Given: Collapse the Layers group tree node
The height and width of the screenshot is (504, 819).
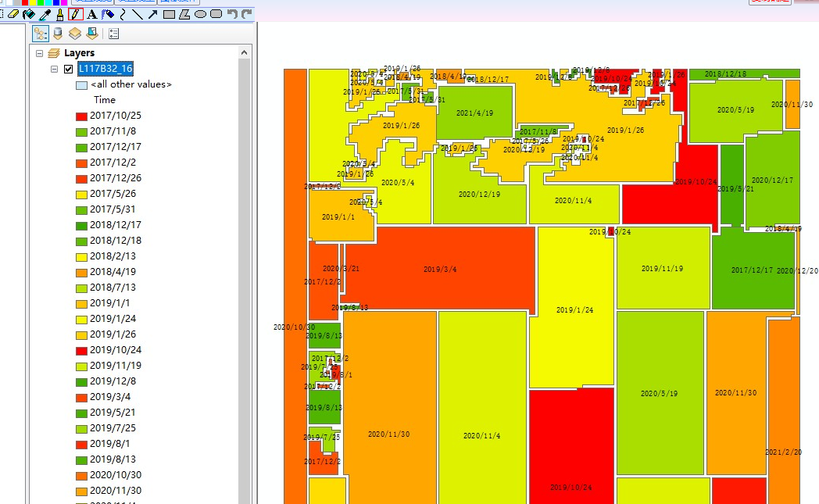Looking at the screenshot, I should pos(39,53).
